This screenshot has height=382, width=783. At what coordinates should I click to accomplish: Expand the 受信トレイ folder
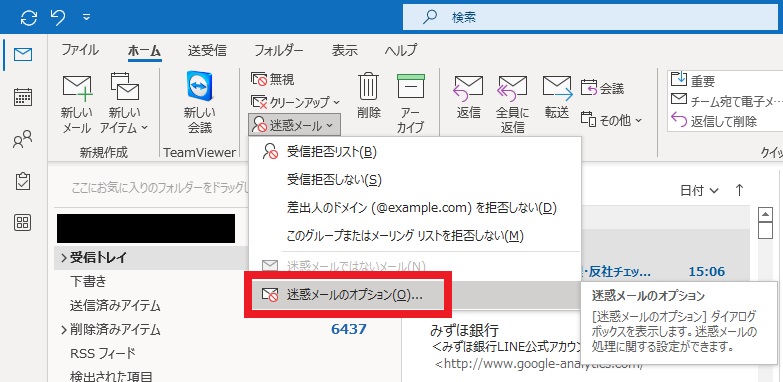click(64, 258)
